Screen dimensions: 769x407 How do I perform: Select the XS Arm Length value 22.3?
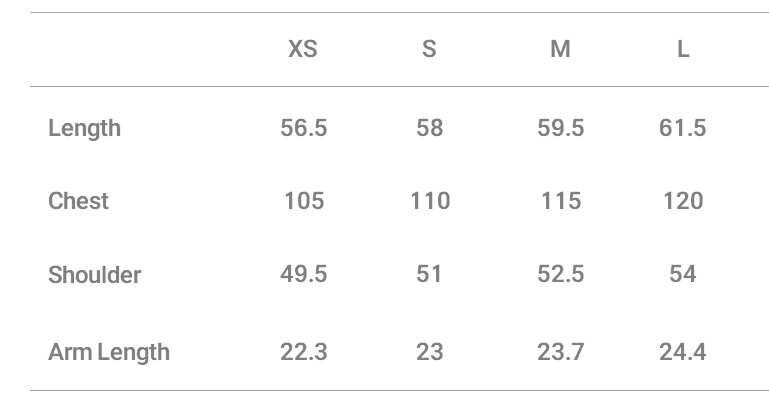pos(304,352)
